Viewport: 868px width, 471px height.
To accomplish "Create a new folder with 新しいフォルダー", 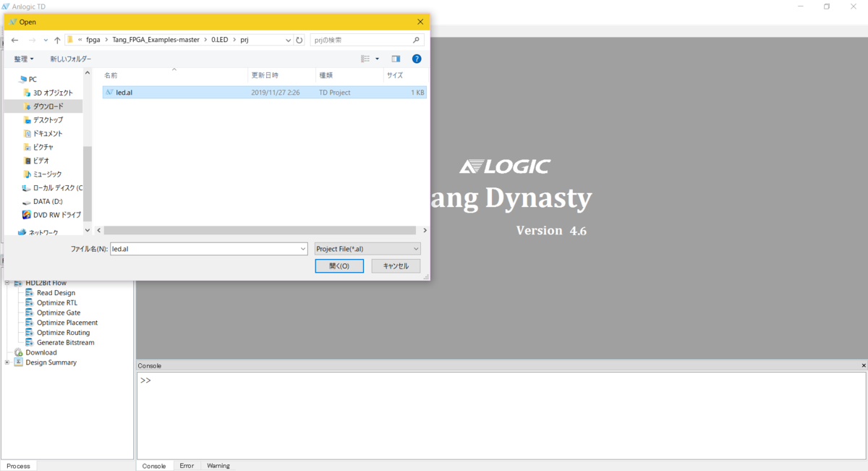I will 71,59.
